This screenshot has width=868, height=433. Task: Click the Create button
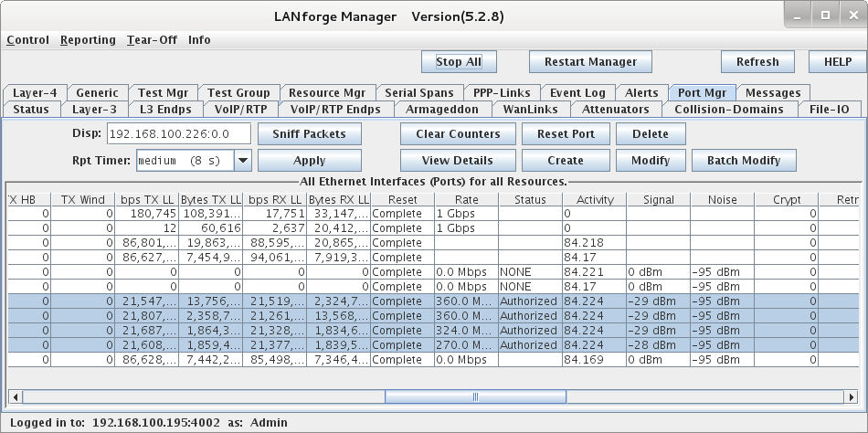click(566, 161)
